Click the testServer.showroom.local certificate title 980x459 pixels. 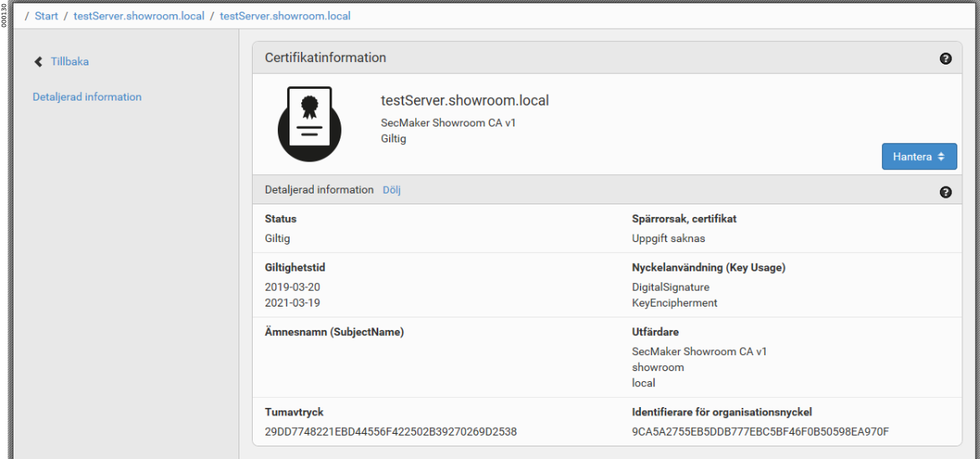pos(464,101)
